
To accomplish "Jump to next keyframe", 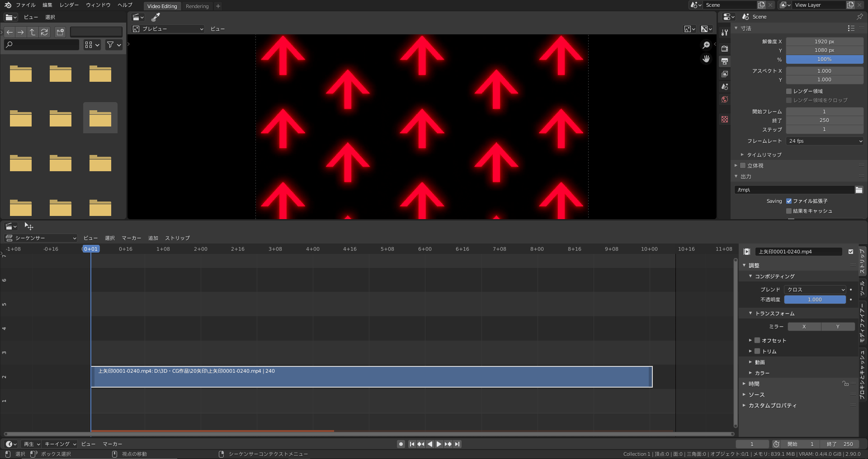I will pyautogui.click(x=448, y=444).
